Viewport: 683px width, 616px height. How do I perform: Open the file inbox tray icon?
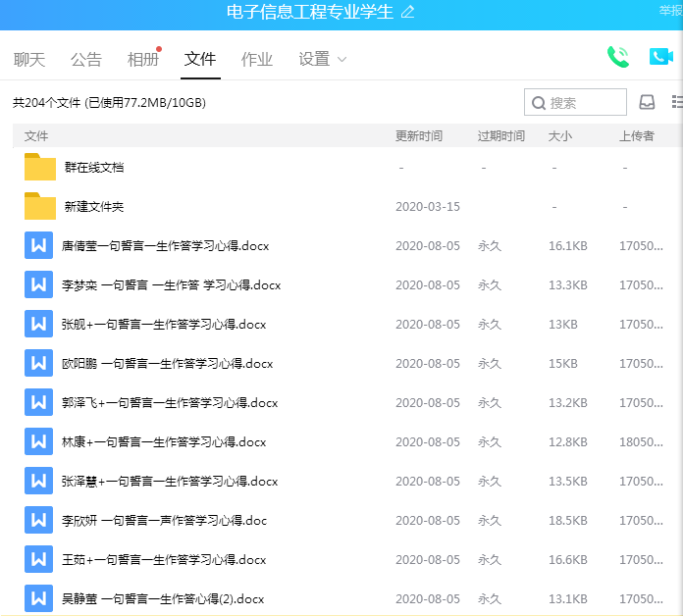(x=647, y=102)
